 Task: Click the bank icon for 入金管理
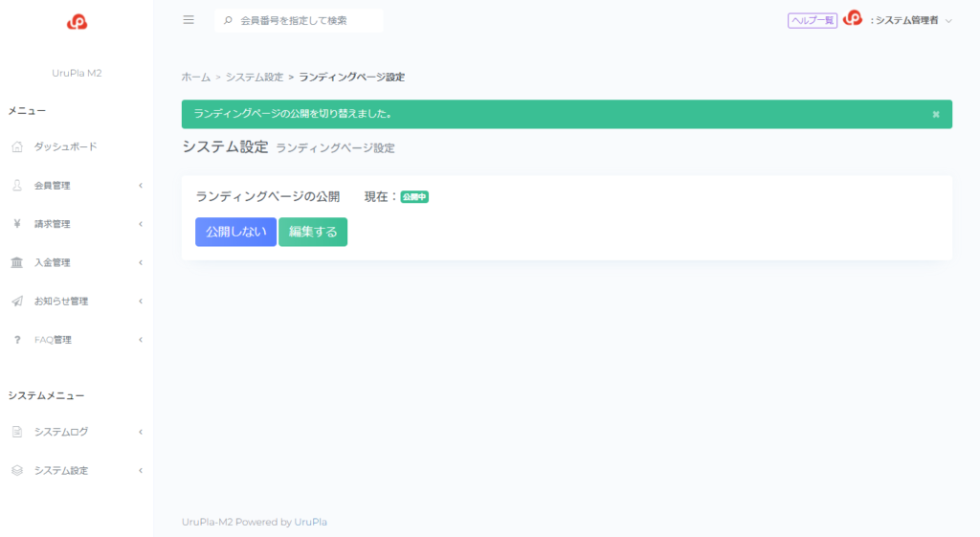click(17, 262)
